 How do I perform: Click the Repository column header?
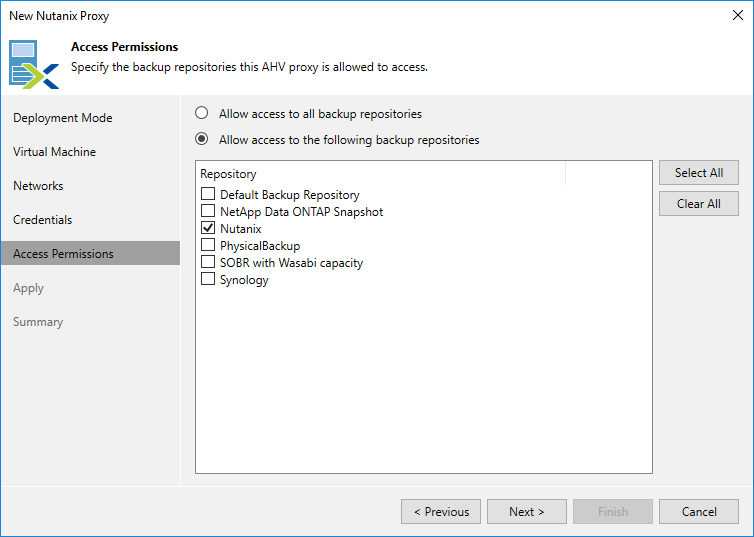pos(380,174)
